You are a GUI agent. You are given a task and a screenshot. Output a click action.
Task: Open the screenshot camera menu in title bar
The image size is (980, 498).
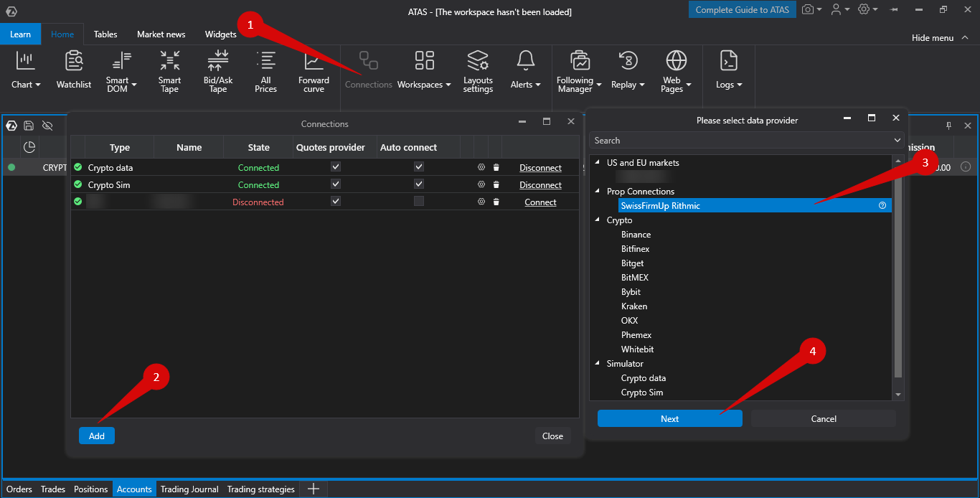811,9
